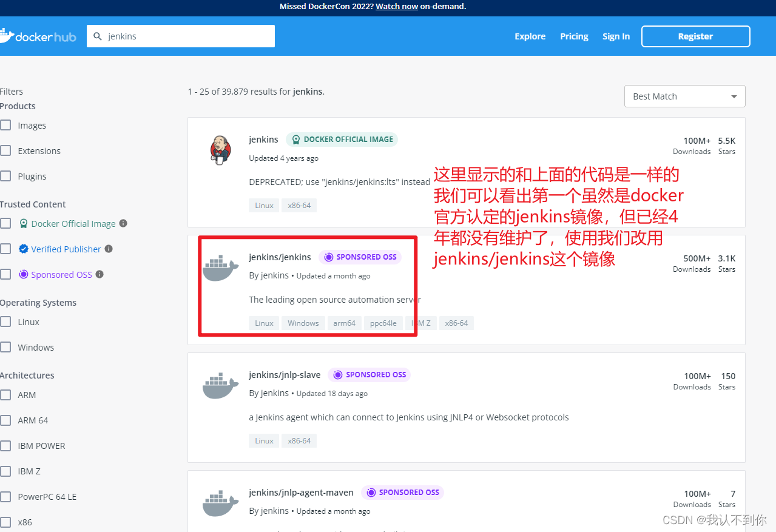Image resolution: width=776 pixels, height=532 pixels.
Task: Open the jenkins/jnlp-slave repository title
Action: 285,375
